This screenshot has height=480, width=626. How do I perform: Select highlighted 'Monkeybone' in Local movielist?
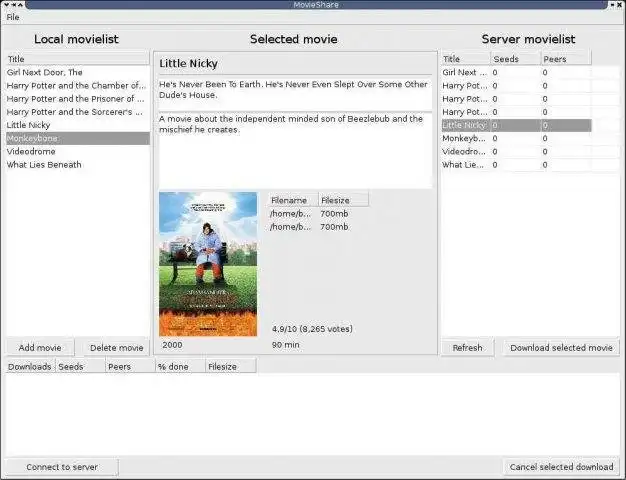point(78,138)
